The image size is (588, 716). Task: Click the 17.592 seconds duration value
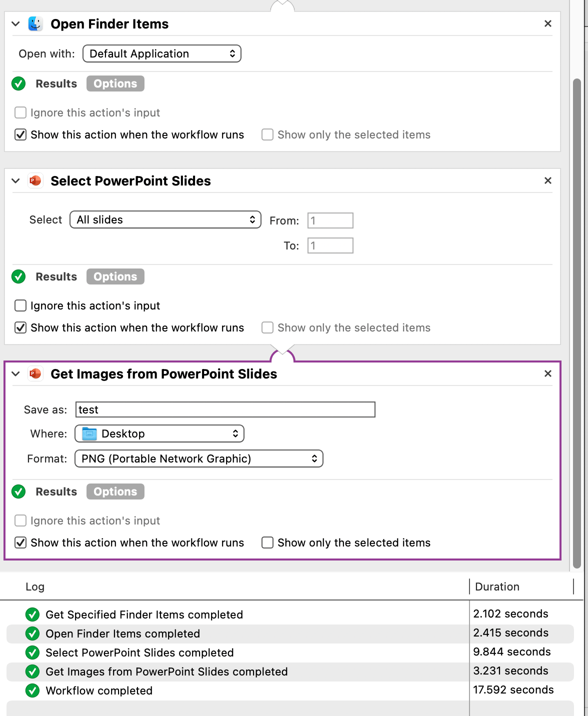(x=513, y=689)
